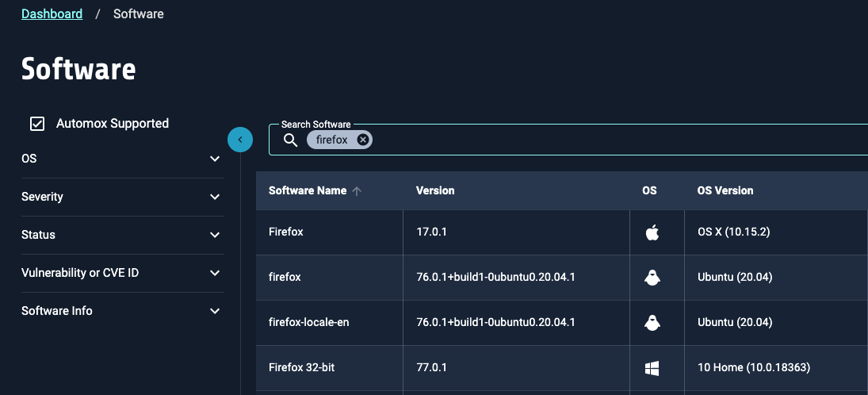Sort by the OS column header
Screen dimensions: 868x395
pos(649,190)
